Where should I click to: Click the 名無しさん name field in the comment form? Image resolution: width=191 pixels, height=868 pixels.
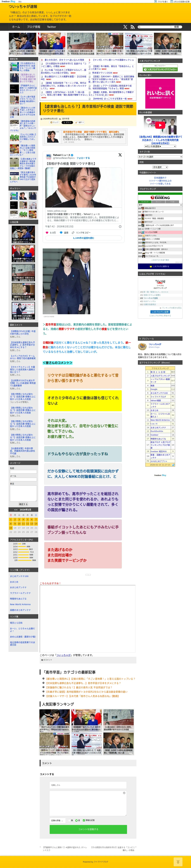coord(88,785)
